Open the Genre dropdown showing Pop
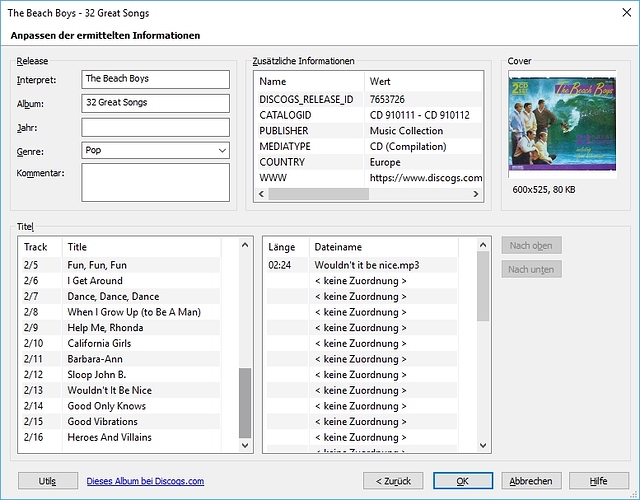The image size is (640, 500). (x=155, y=150)
